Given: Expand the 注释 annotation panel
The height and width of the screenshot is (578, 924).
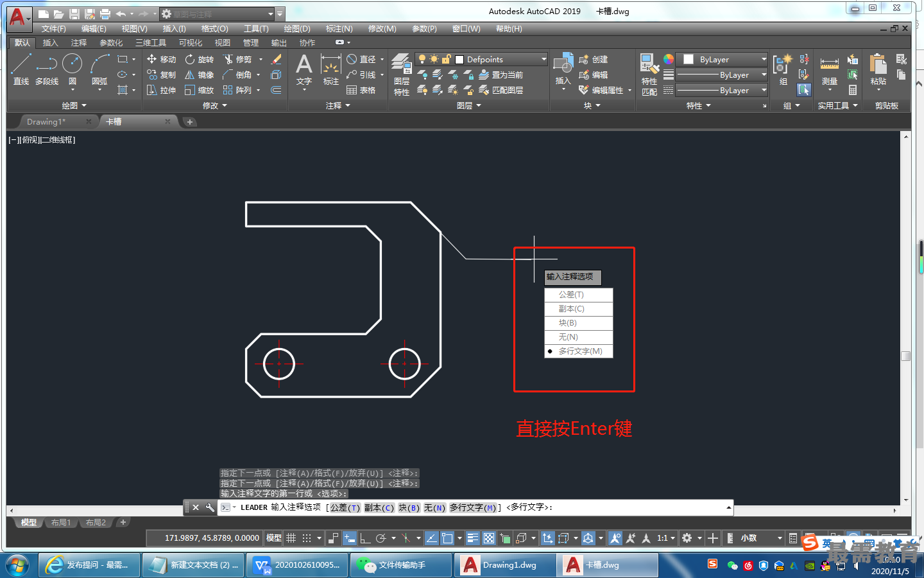Looking at the screenshot, I should click(x=338, y=105).
